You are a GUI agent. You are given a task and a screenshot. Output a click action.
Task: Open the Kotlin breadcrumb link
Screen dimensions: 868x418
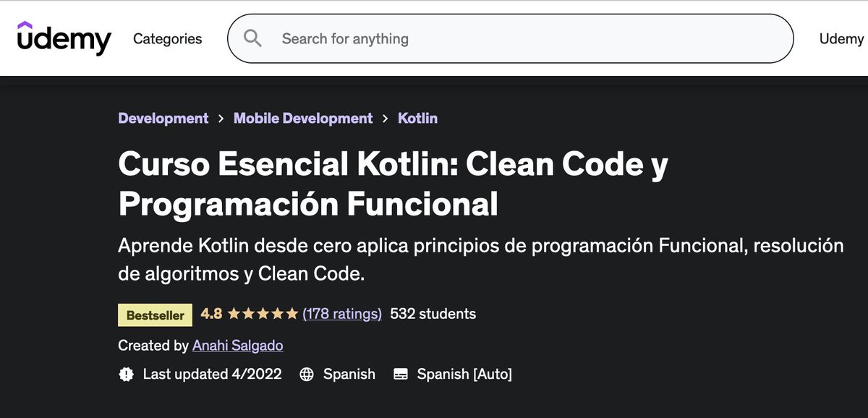click(x=418, y=118)
